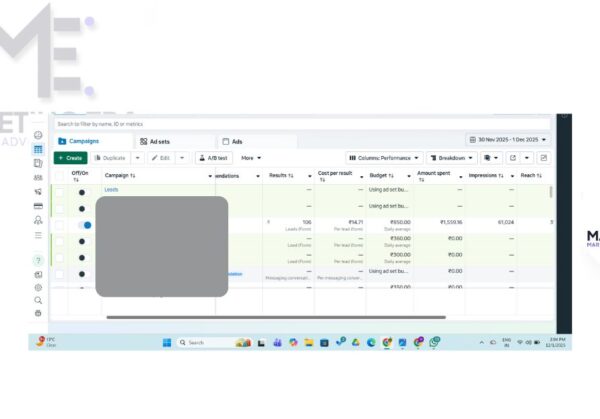Click the Windows Start button in taskbar
600x419 pixels.
tap(167, 342)
